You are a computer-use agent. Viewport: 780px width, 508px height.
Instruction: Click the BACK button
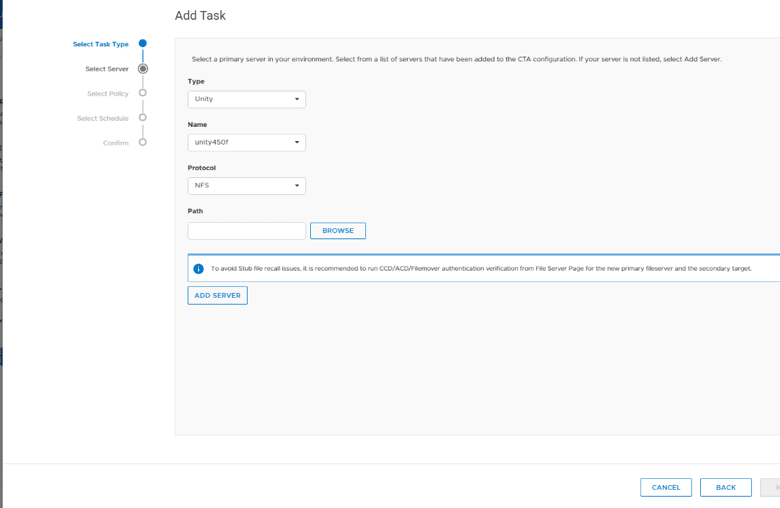click(726, 488)
